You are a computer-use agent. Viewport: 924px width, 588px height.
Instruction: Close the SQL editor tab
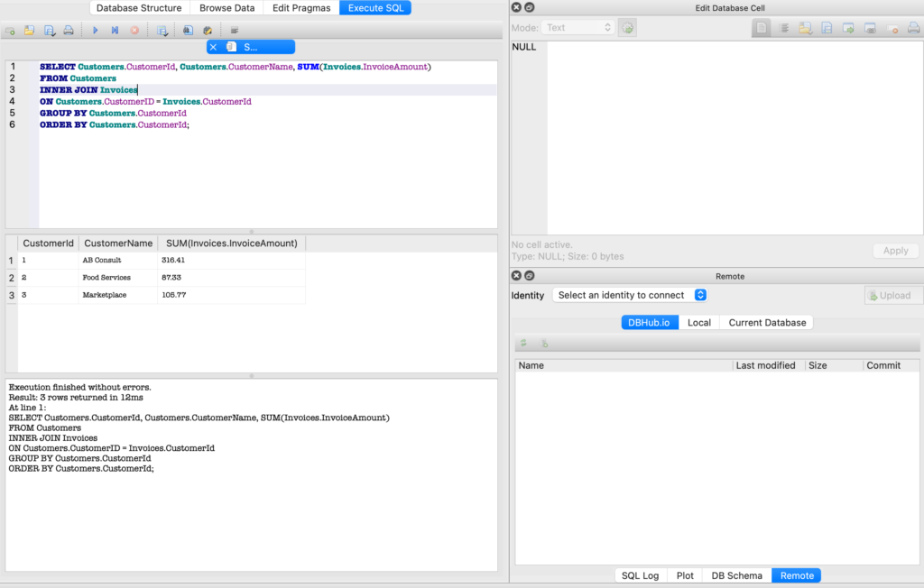point(213,47)
